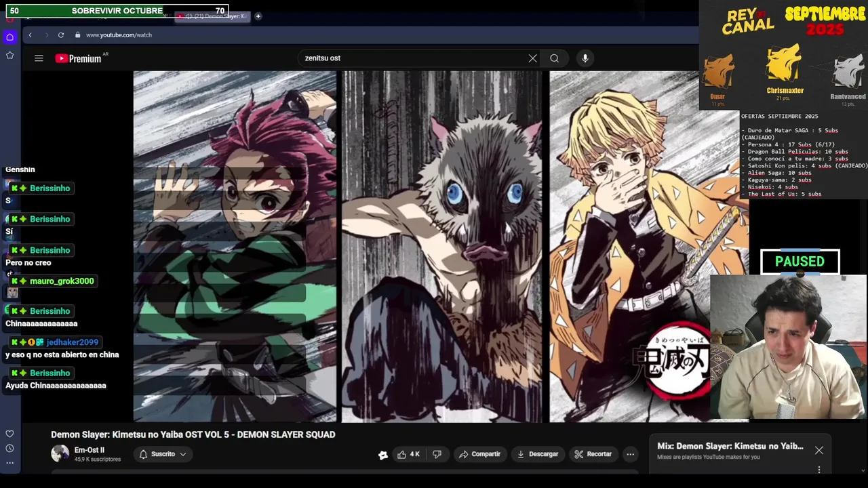Click the sparkle icon left of like
Screen dimensions: 868x488
point(383,455)
